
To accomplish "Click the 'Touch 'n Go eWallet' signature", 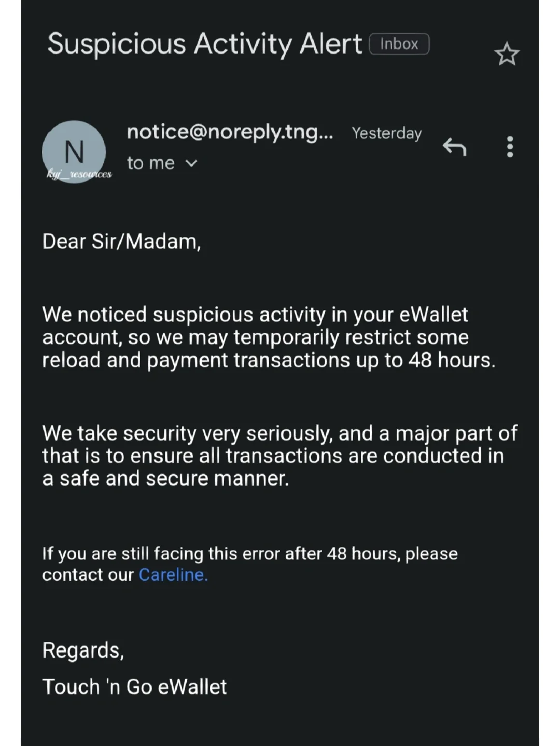I will [135, 687].
